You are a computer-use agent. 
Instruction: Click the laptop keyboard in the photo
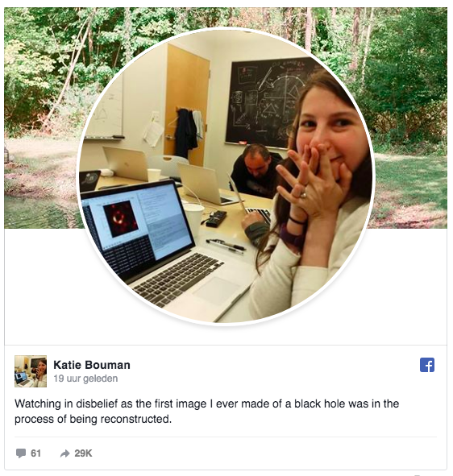[x=179, y=279]
